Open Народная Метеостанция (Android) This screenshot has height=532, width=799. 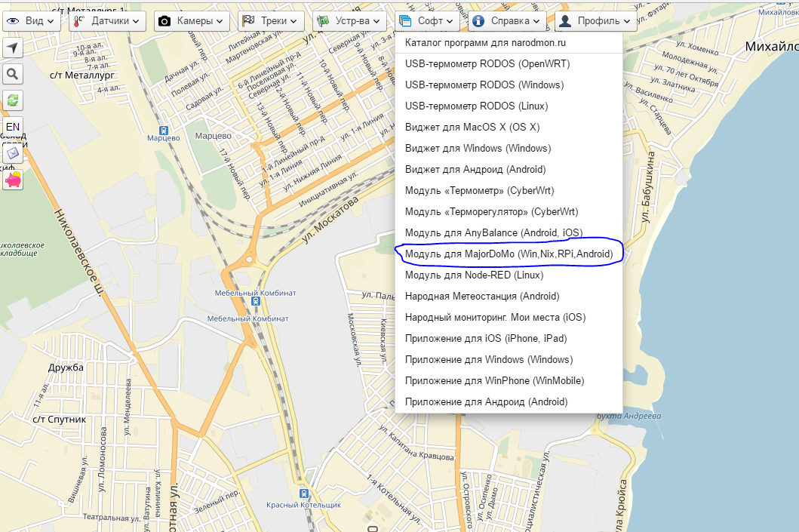pyautogui.click(x=509, y=296)
